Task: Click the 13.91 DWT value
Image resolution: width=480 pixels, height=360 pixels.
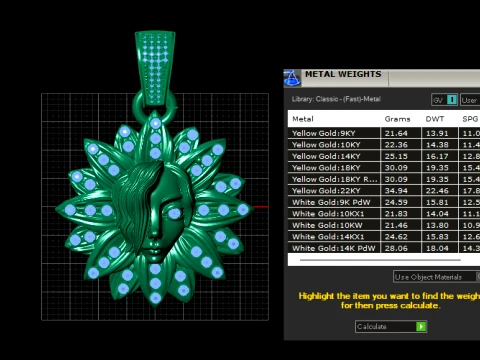Action: [437, 133]
